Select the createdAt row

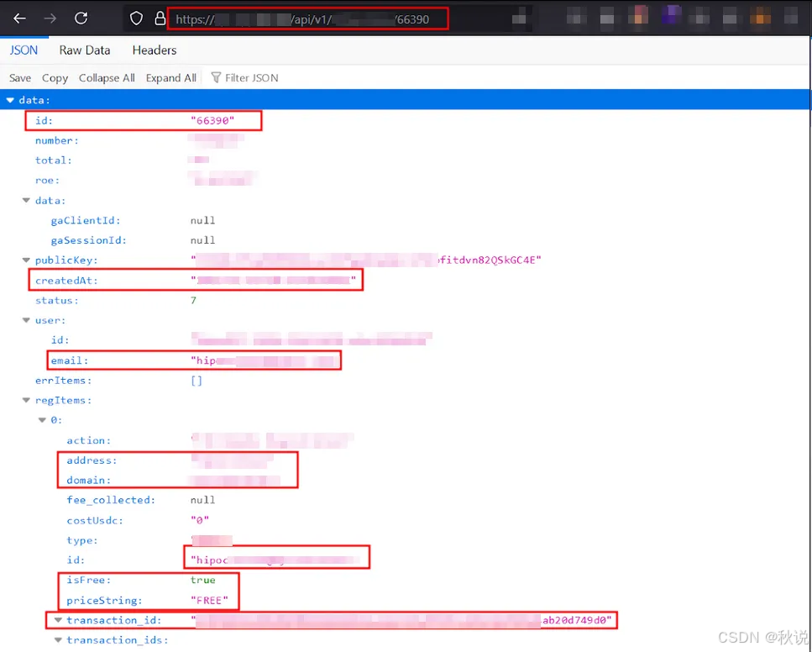point(405,281)
